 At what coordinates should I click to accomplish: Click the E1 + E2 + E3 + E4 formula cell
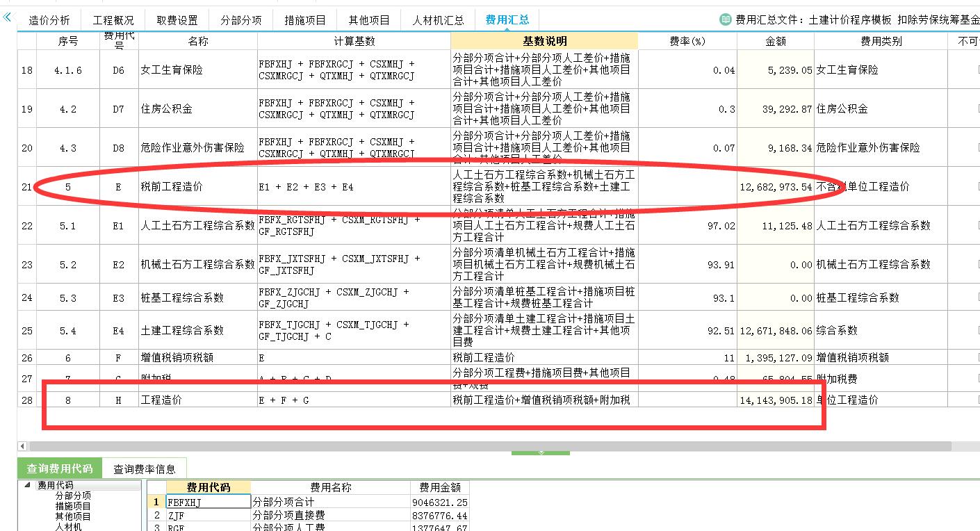point(354,186)
